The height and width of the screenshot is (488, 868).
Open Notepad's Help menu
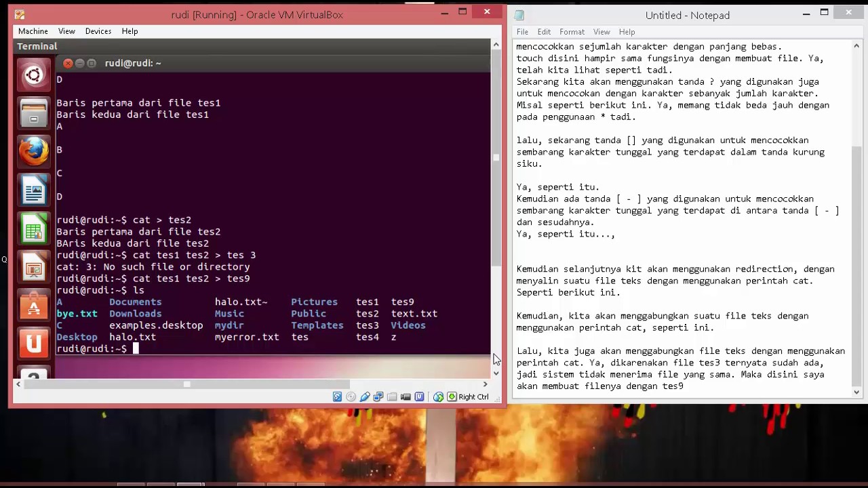627,32
